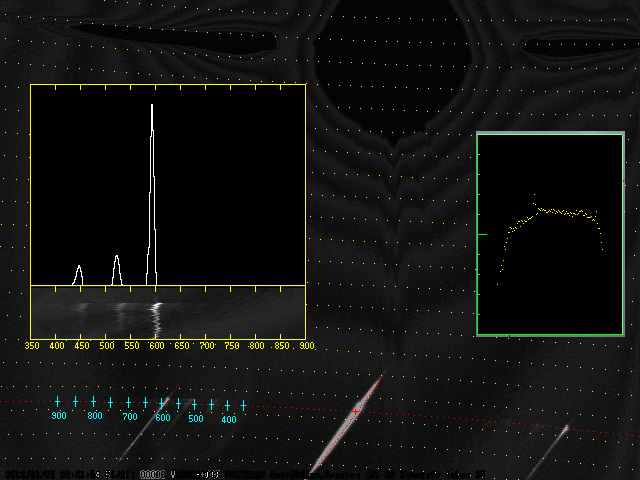Click the yellow axis label 350

pos(32,346)
